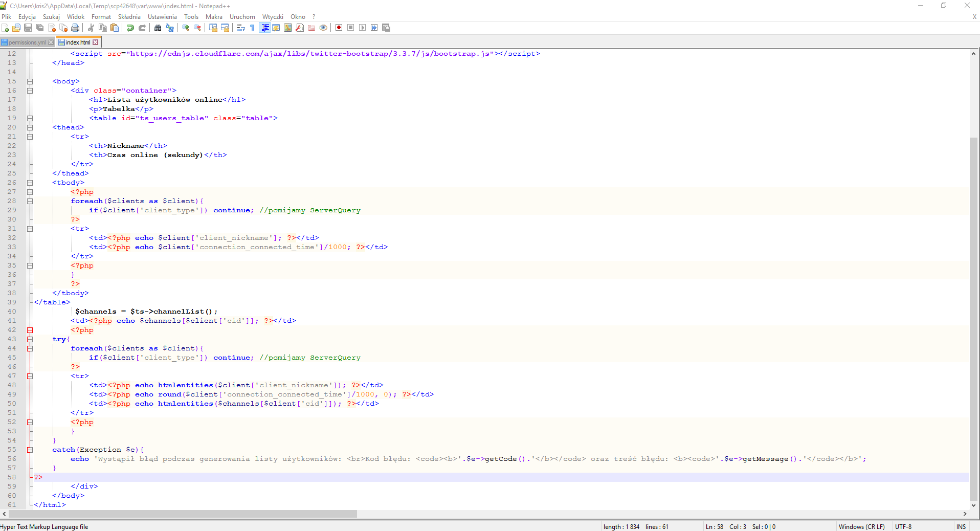Collapse the try block fold on line 43
The height and width of the screenshot is (531, 980).
coord(30,339)
